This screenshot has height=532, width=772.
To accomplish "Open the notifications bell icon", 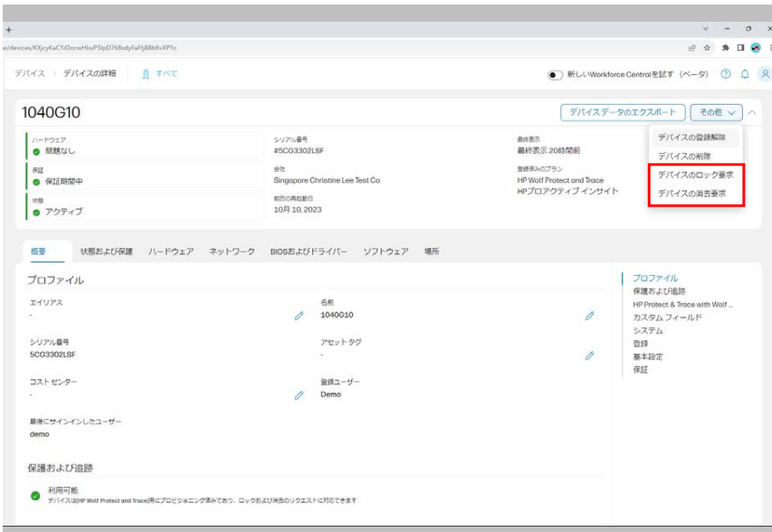I will point(745,74).
